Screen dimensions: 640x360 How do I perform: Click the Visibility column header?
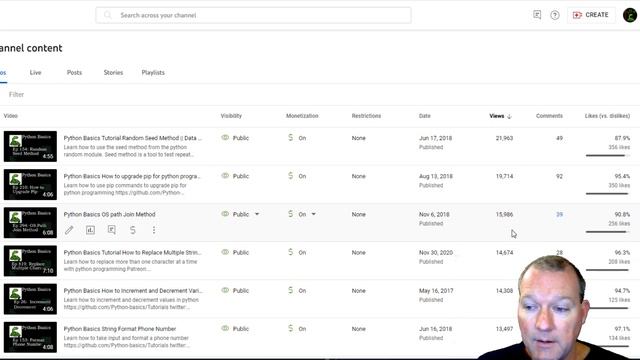(231, 116)
